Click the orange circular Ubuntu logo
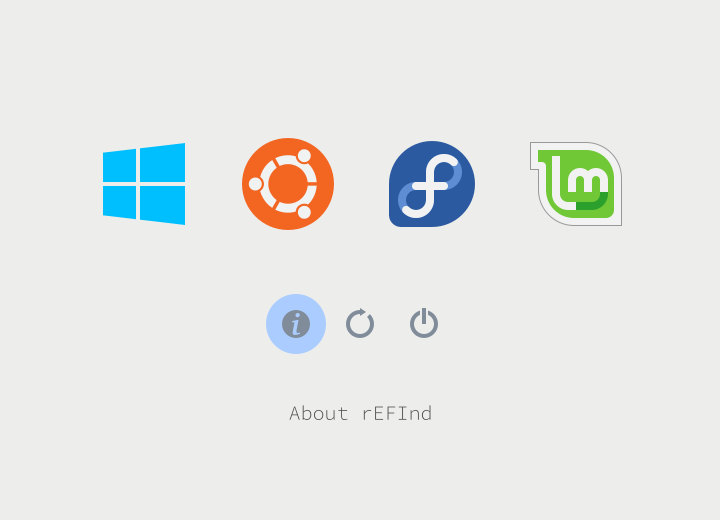 coord(288,184)
